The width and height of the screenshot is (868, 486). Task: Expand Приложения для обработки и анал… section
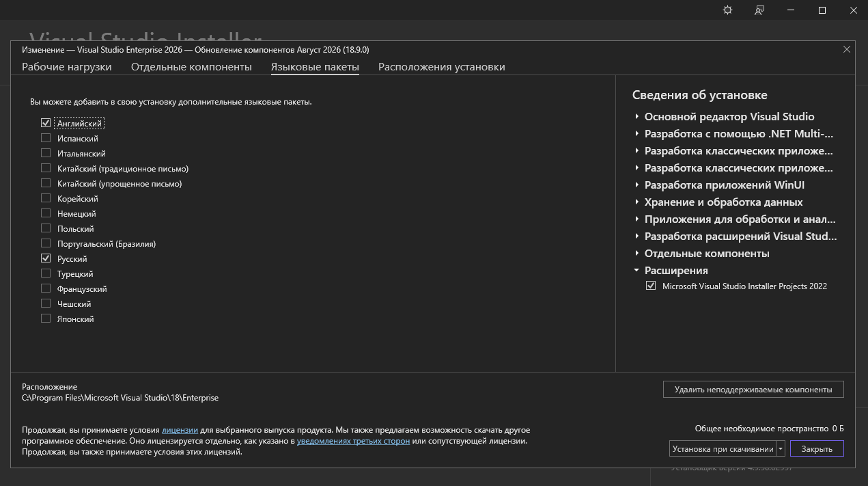click(636, 219)
